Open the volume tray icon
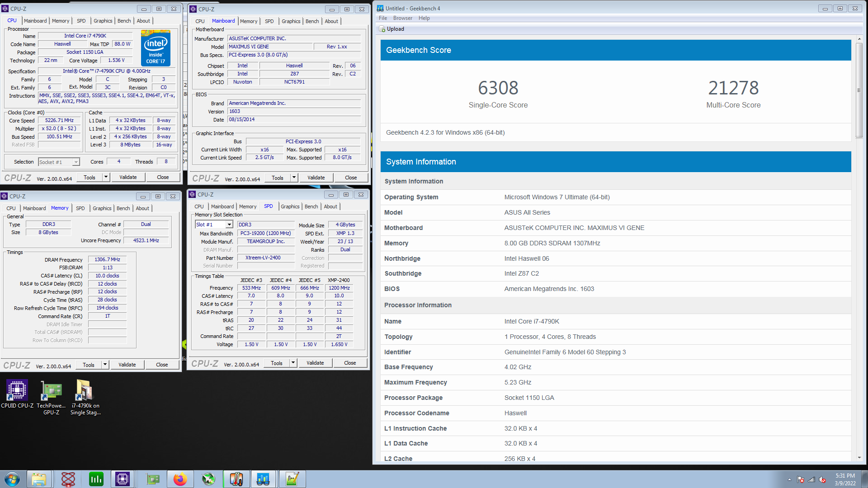The image size is (868, 488). click(x=822, y=480)
